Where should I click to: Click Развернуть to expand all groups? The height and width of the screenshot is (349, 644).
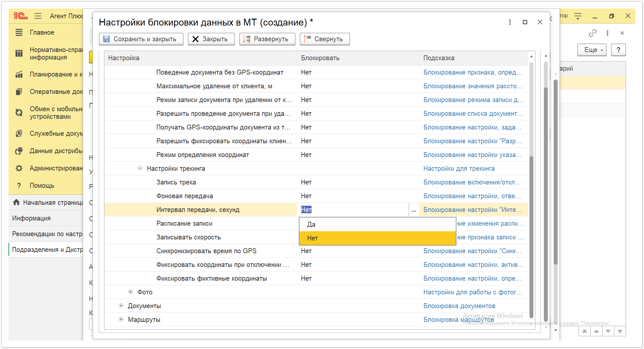267,39
